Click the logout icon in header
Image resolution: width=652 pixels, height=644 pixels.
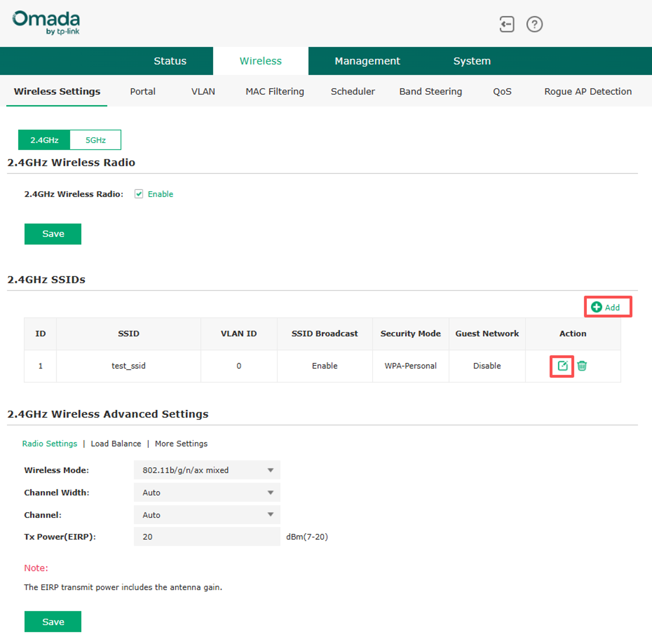pyautogui.click(x=507, y=24)
